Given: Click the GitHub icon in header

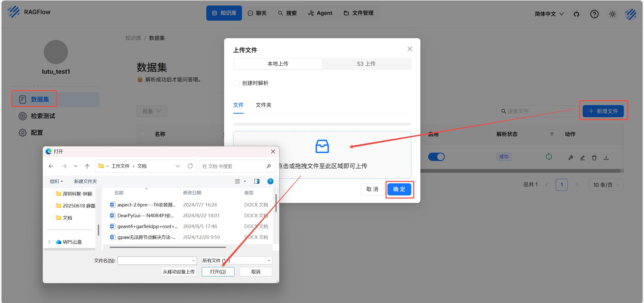Looking at the screenshot, I should click(x=576, y=14).
